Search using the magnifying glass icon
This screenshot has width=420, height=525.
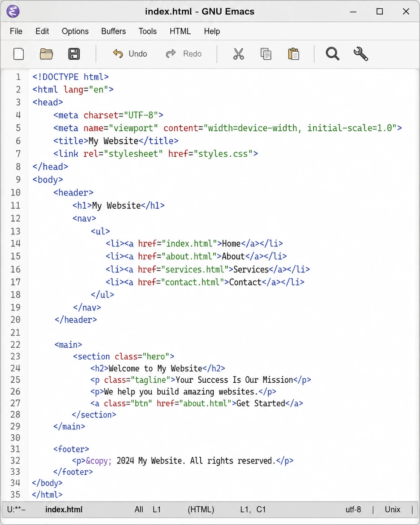332,54
